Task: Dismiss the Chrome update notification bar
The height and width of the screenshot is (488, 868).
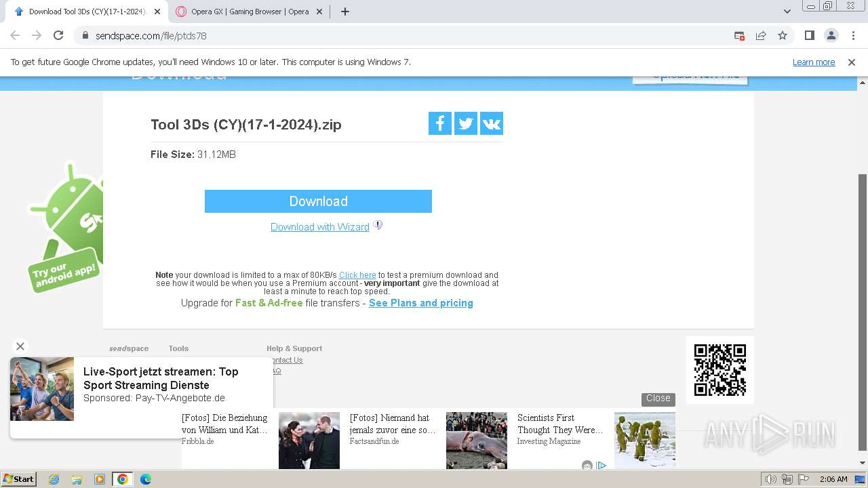Action: [x=852, y=62]
